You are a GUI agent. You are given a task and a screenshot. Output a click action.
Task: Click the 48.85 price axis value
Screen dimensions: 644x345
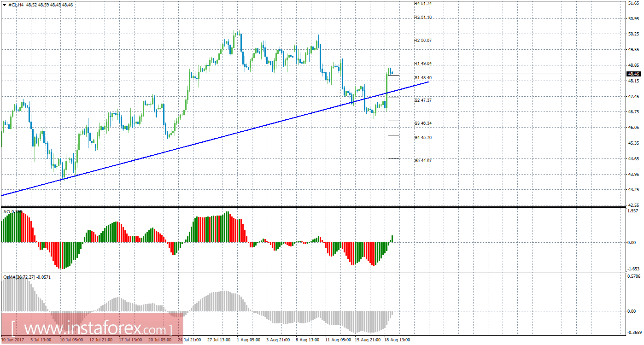click(x=633, y=65)
